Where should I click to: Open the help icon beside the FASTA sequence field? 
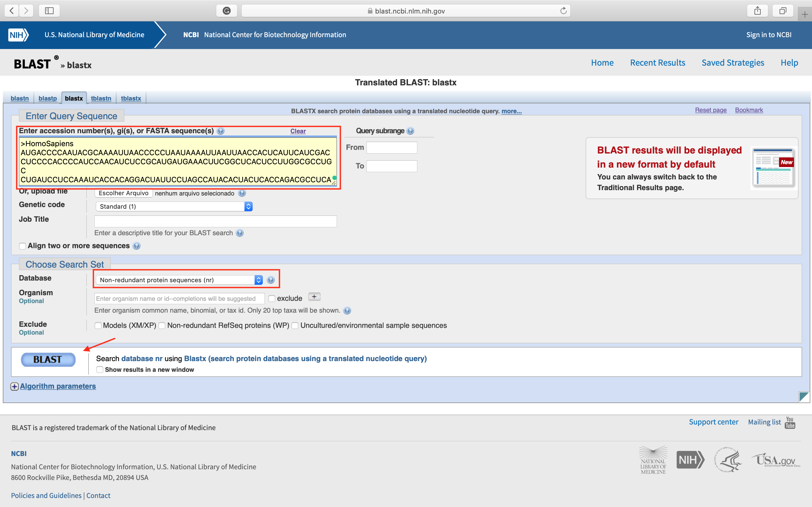tap(221, 131)
